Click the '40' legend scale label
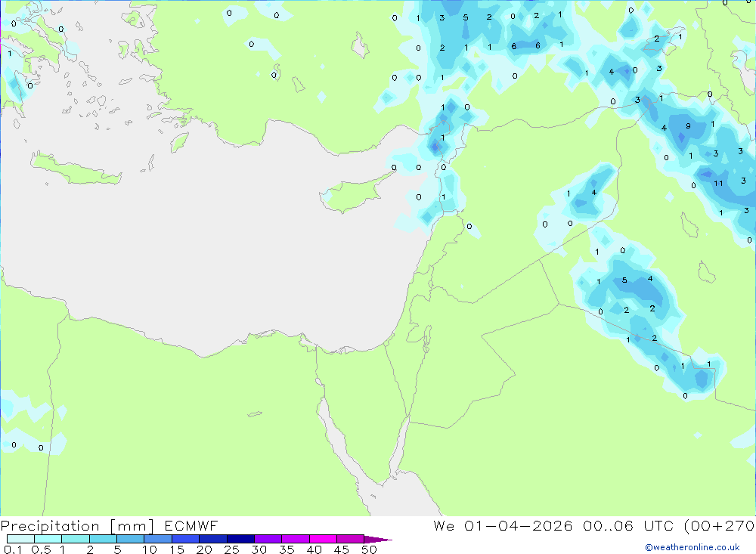 click(314, 549)
